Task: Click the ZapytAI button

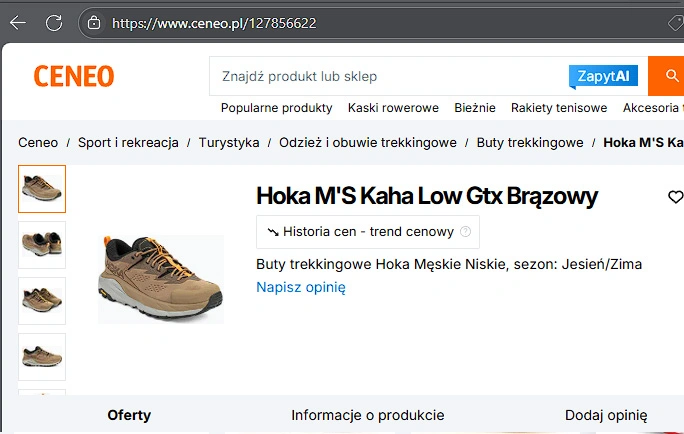Action: tap(603, 76)
